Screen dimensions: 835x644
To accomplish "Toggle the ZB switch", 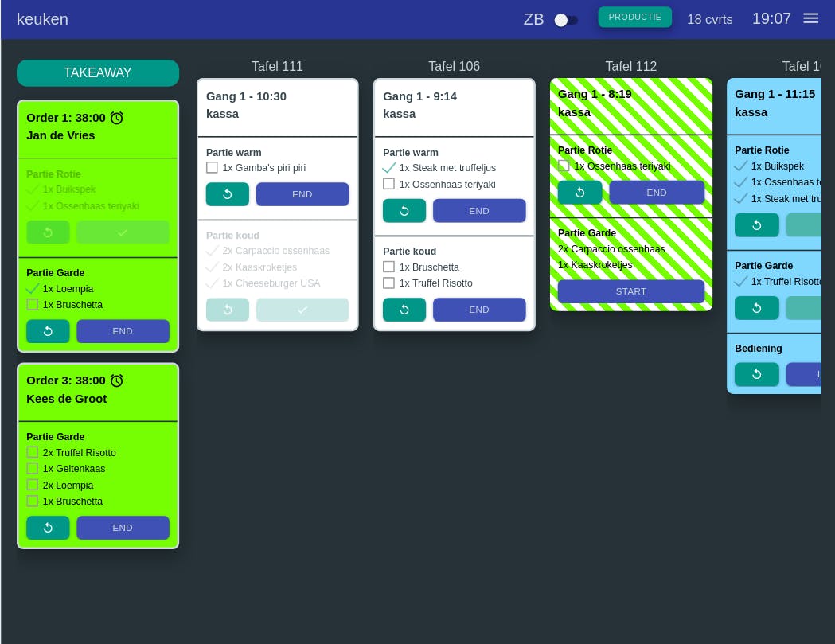I will coord(565,20).
